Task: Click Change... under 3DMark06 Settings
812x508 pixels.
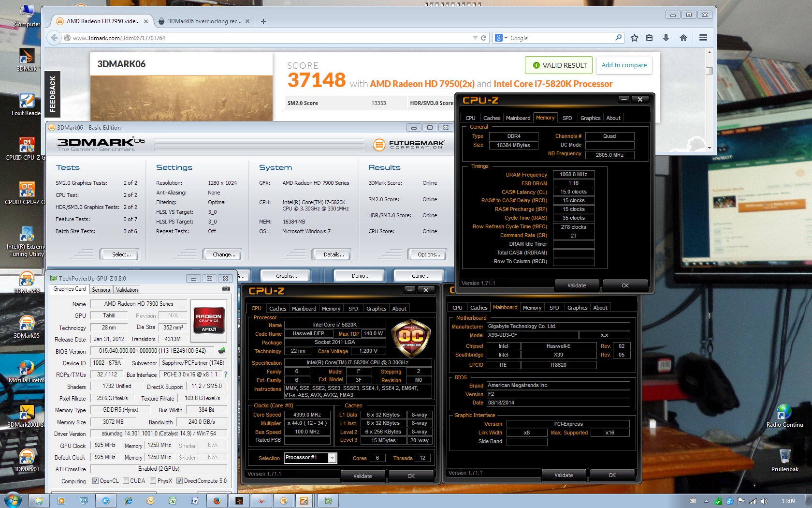Action: point(224,254)
